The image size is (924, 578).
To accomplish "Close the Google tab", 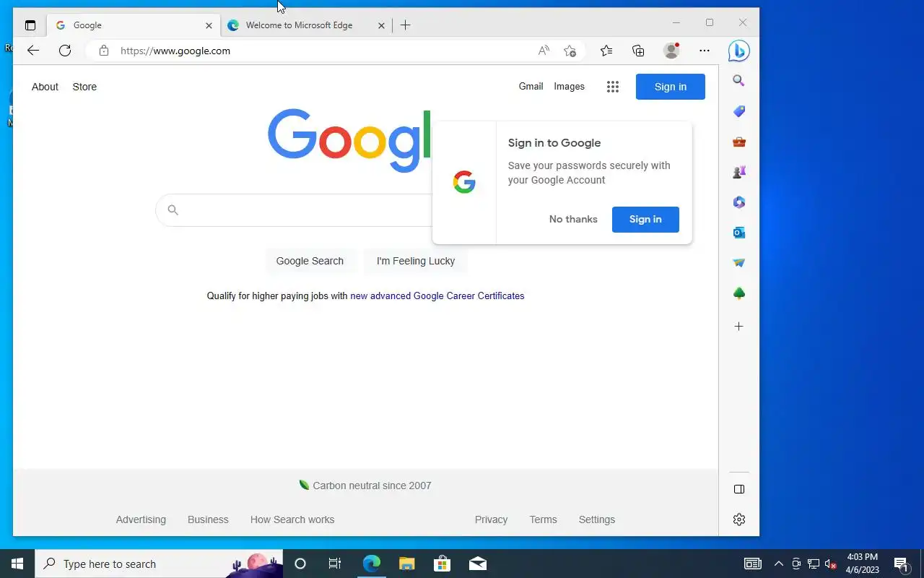I will tap(209, 25).
